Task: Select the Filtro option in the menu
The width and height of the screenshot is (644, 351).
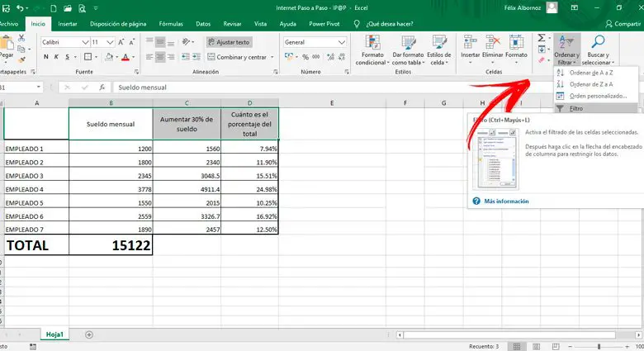Action: point(575,108)
